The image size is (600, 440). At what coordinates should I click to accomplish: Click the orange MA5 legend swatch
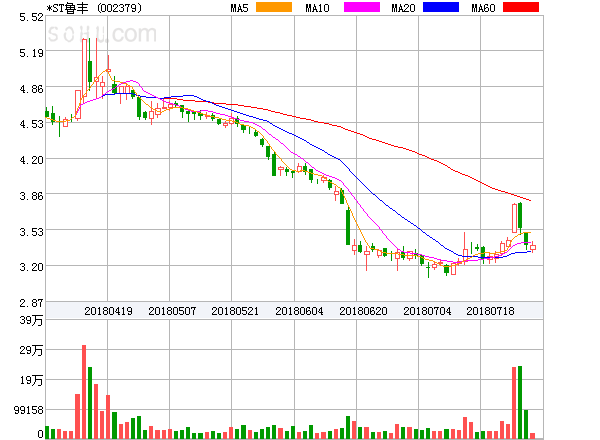point(274,7)
